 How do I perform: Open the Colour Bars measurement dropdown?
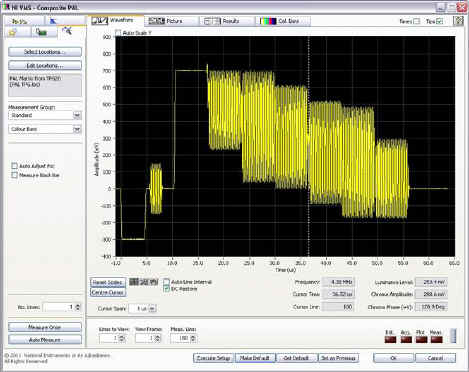pos(77,129)
